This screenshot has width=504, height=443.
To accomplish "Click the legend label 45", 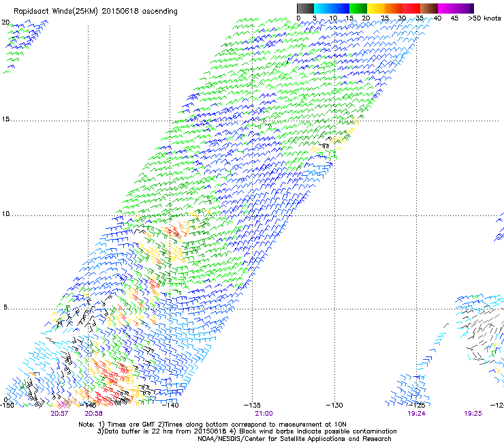I will (x=454, y=18).
